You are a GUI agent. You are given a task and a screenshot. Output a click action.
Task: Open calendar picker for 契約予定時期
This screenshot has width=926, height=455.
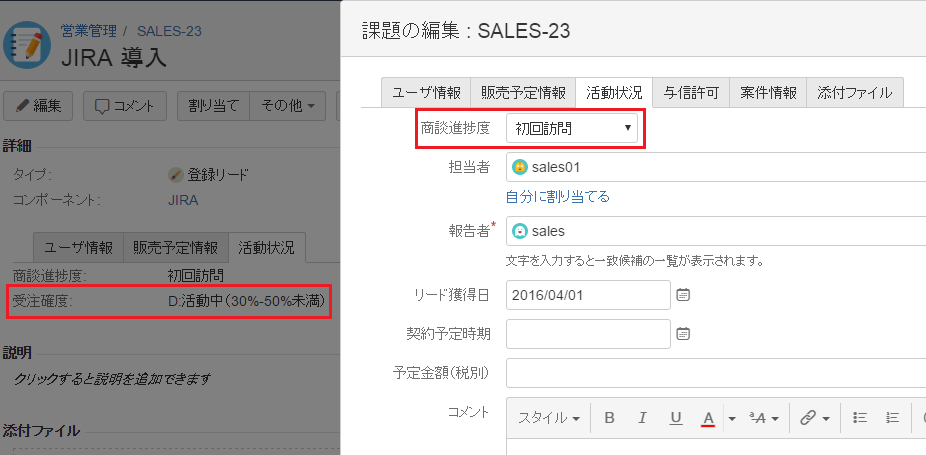tap(683, 334)
